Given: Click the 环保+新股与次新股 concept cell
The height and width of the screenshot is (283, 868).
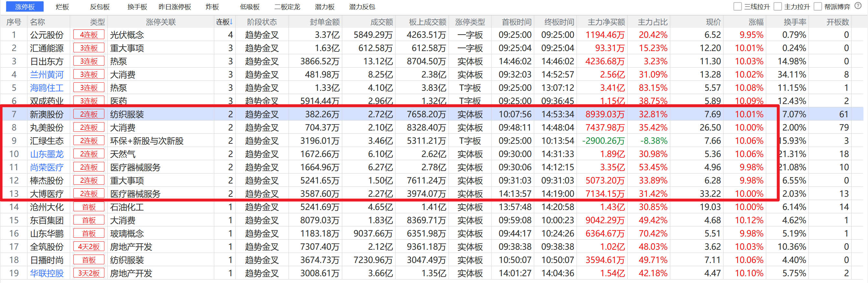Looking at the screenshot, I should 147,141.
